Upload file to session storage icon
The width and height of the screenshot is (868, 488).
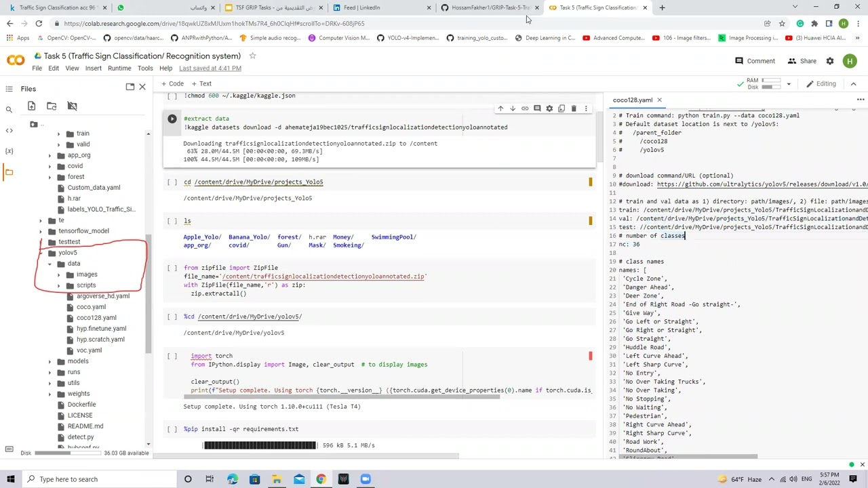[x=31, y=106]
